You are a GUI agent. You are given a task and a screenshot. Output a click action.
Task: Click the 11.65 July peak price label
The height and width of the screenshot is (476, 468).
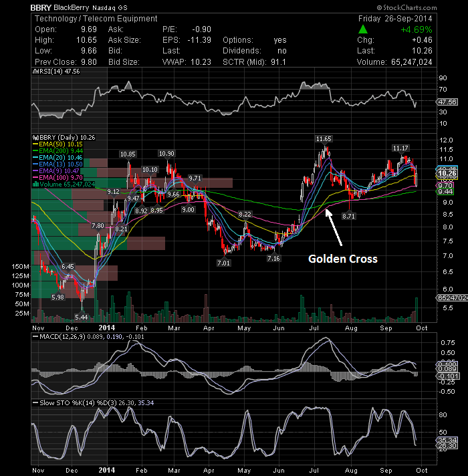point(324,139)
